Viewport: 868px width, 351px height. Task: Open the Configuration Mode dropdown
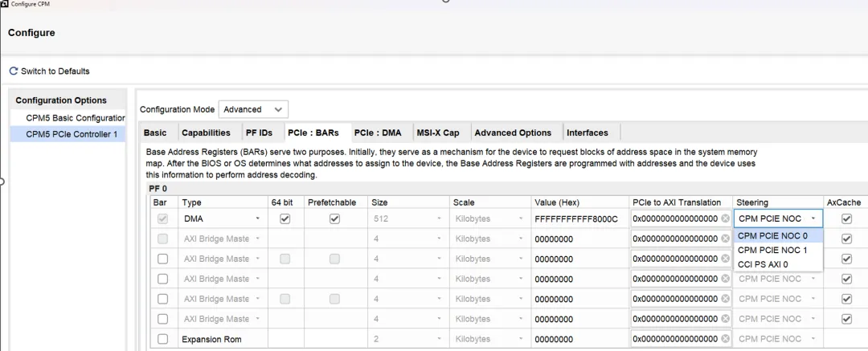253,109
